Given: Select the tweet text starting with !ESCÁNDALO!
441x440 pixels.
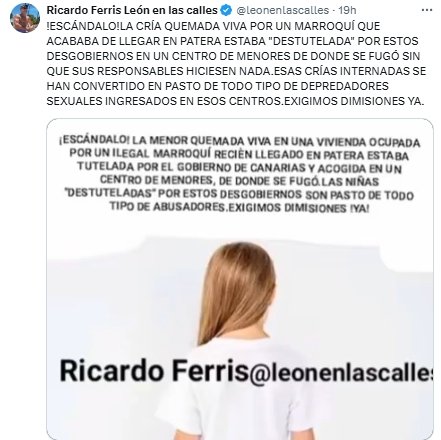Looking at the screenshot, I should tap(236, 63).
